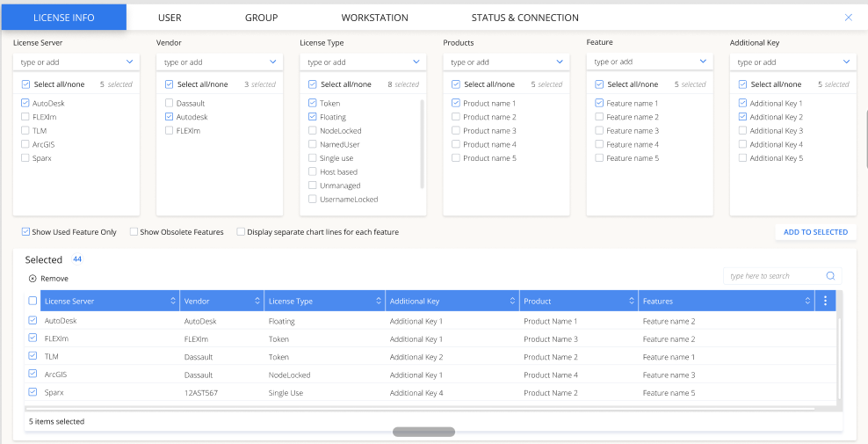Image resolution: width=868 pixels, height=444 pixels.
Task: Check Product name 5 checkbox
Action: [456, 158]
